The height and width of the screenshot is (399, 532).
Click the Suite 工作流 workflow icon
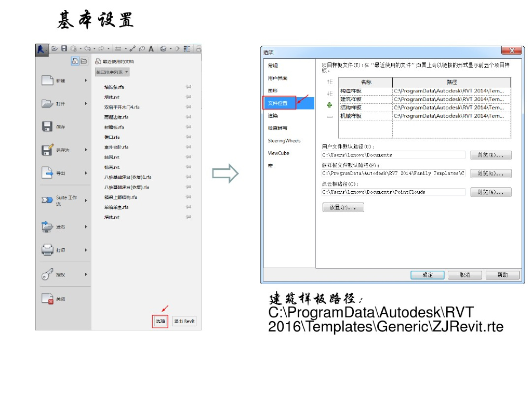pyautogui.click(x=47, y=200)
